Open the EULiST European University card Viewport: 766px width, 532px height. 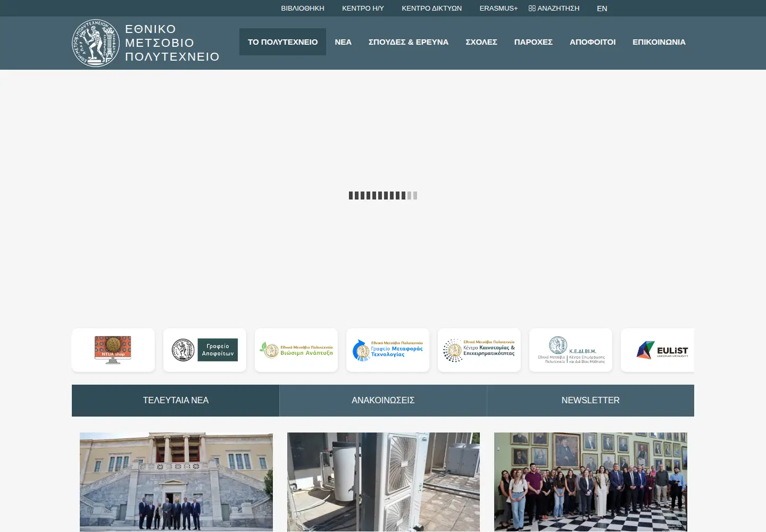657,350
